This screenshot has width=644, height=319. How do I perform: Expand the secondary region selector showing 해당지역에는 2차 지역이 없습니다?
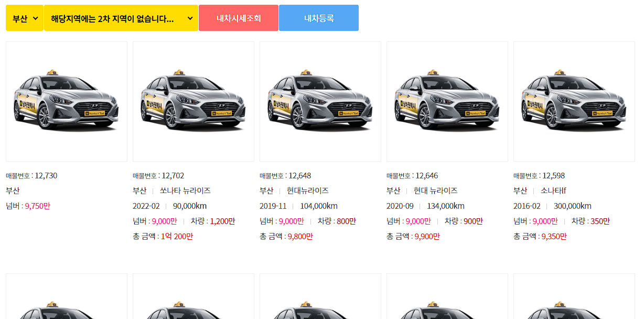coord(121,17)
